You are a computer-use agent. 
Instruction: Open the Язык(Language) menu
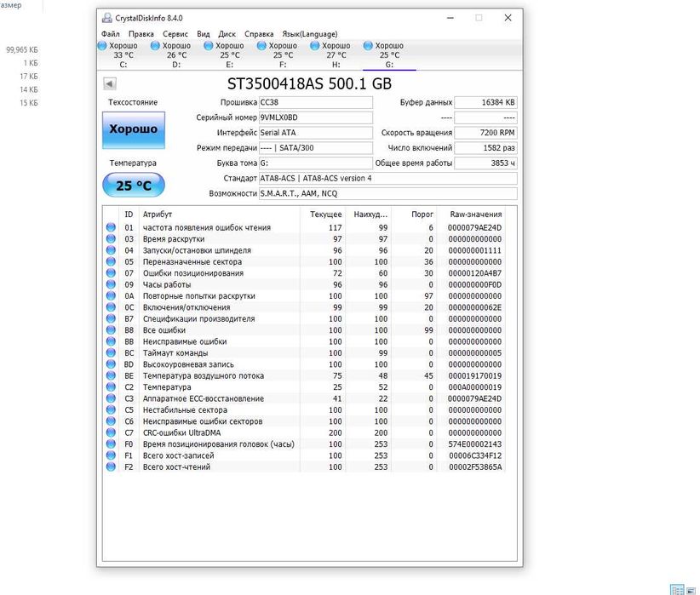pos(310,34)
